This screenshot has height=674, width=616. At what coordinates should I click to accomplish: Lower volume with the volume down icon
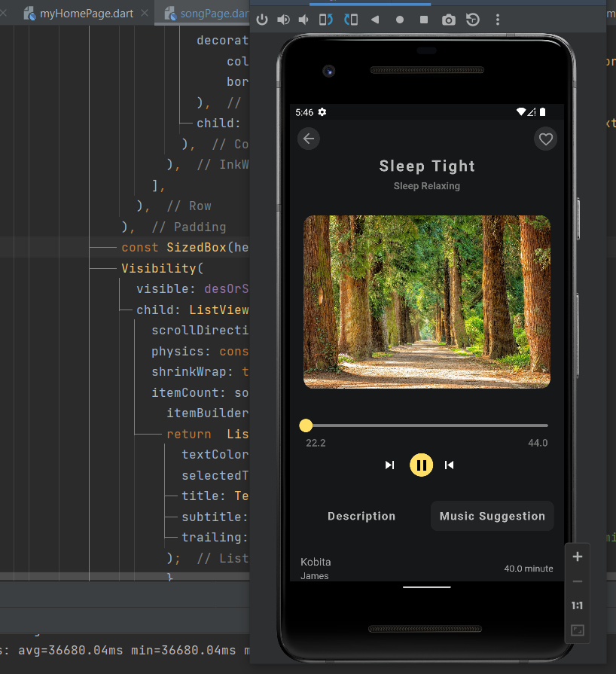point(303,20)
